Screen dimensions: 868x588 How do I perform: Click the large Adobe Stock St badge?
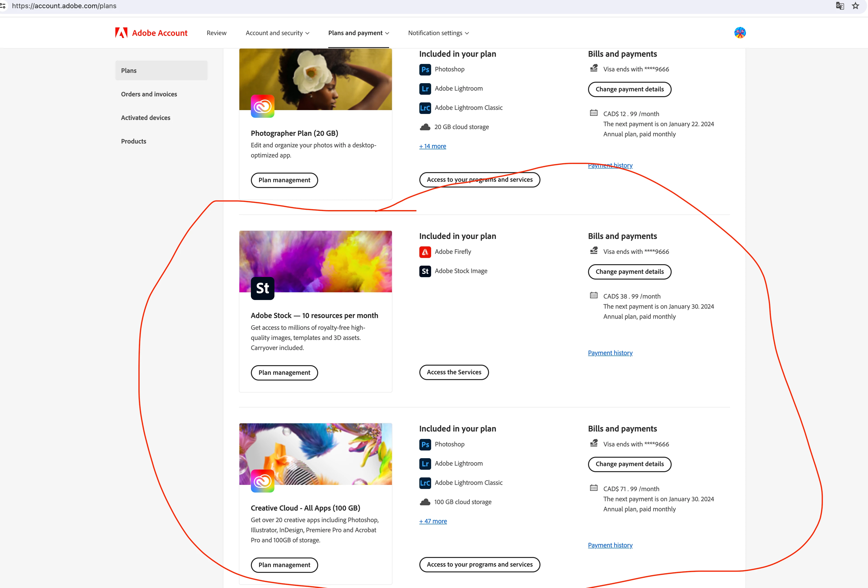[x=263, y=288]
